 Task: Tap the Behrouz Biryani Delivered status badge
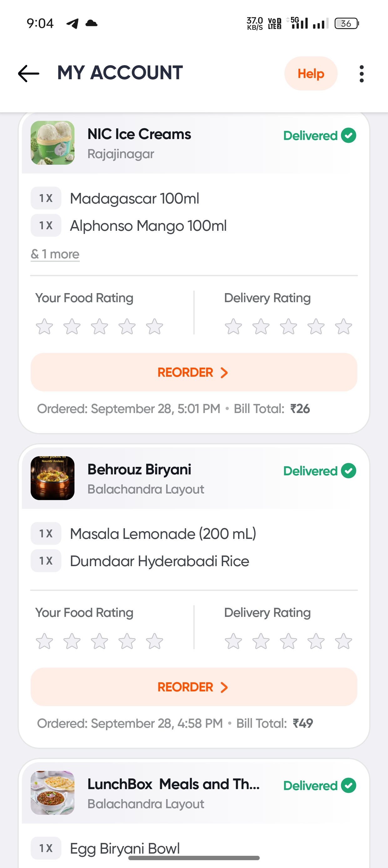319,471
